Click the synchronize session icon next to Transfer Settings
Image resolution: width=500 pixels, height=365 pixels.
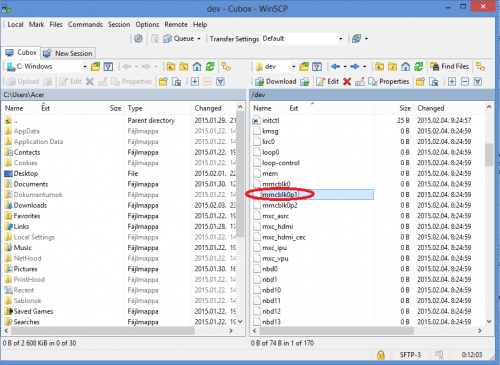coord(356,39)
